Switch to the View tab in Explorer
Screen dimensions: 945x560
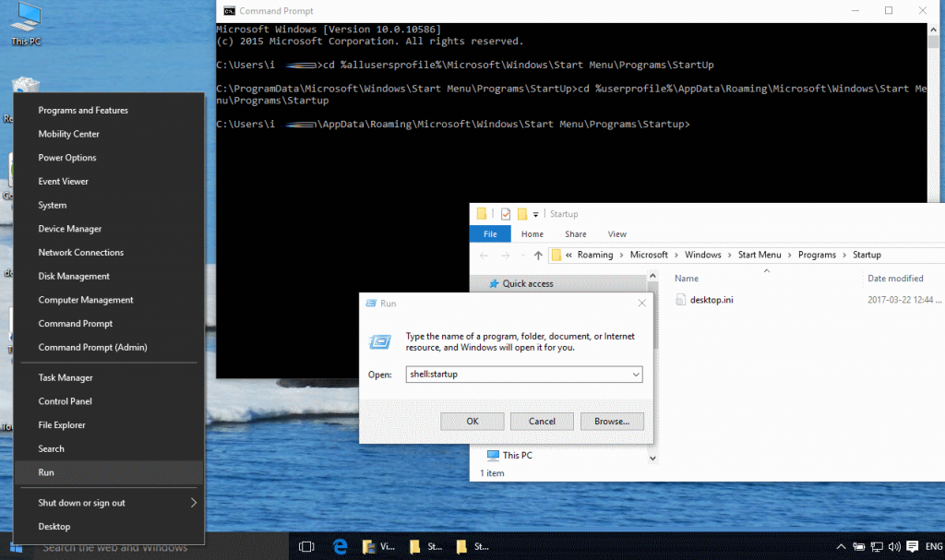(x=616, y=233)
